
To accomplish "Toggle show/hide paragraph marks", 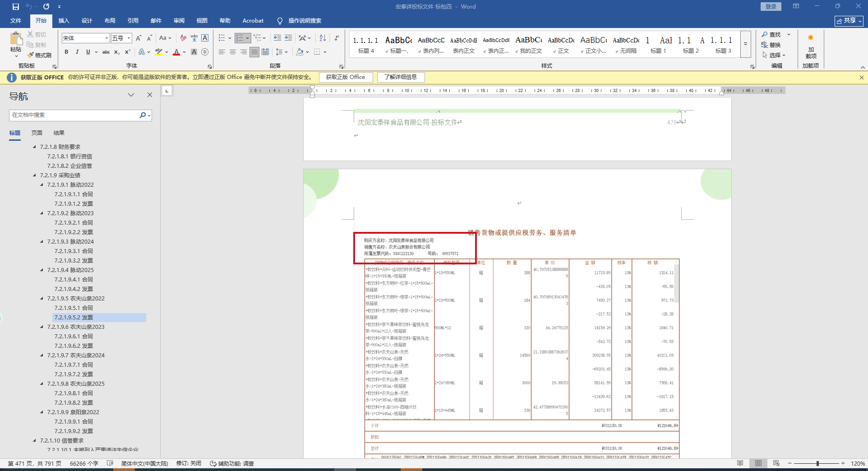I will pos(337,38).
